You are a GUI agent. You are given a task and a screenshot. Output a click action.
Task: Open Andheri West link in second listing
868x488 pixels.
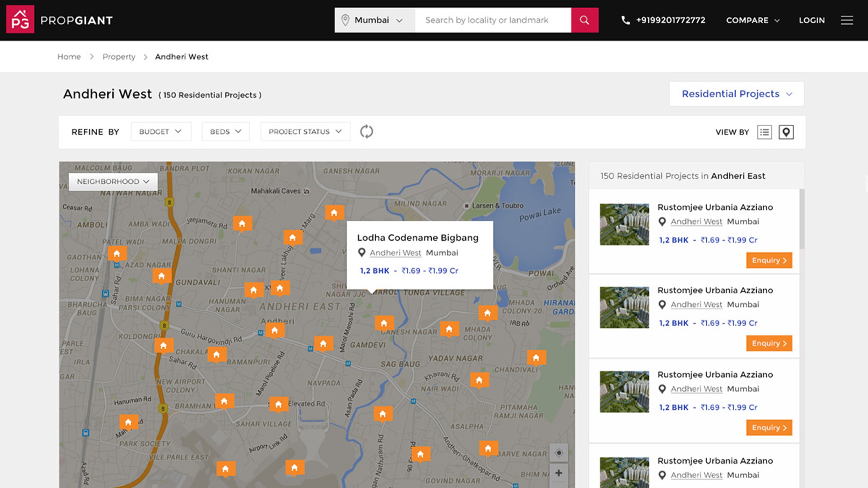[x=696, y=304]
